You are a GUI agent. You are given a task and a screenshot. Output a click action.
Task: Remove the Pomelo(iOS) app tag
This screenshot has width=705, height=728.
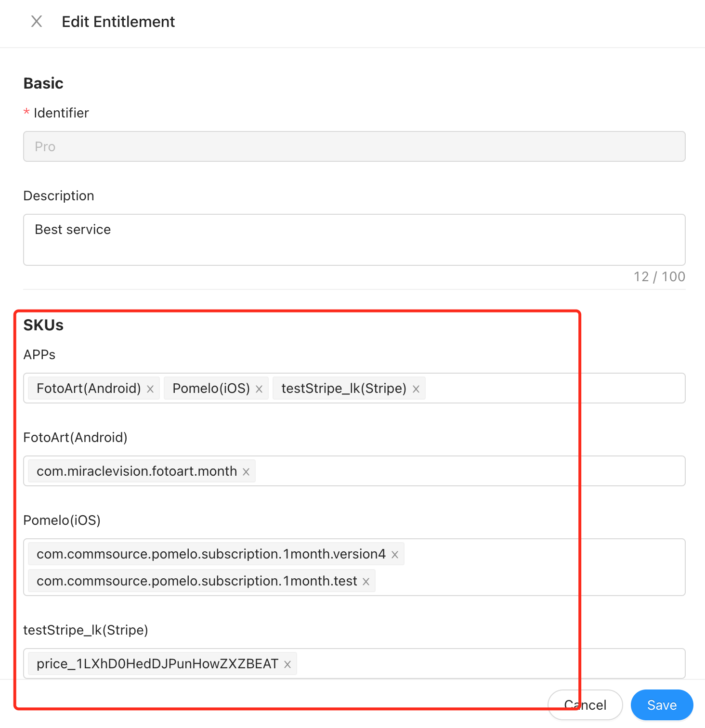pyautogui.click(x=259, y=389)
